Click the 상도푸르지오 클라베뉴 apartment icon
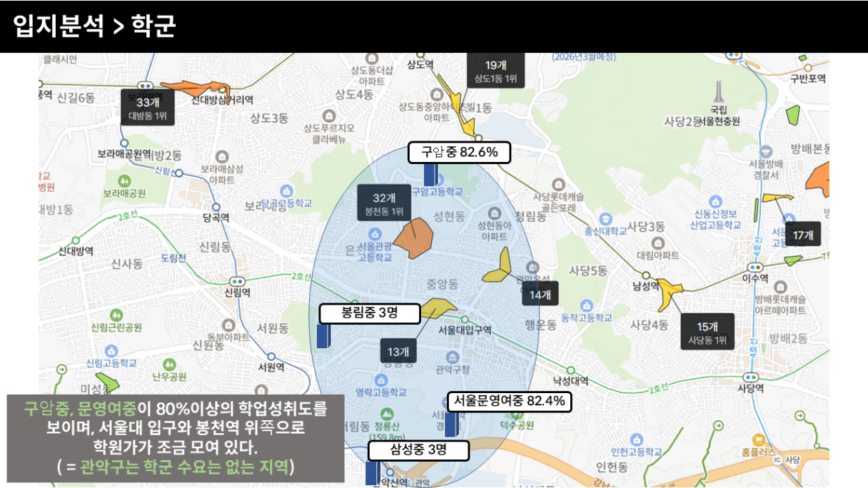The height and width of the screenshot is (488, 868). pos(328,116)
